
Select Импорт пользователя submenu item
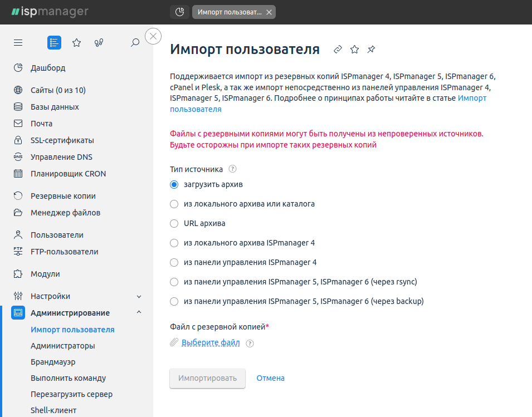tap(72, 330)
